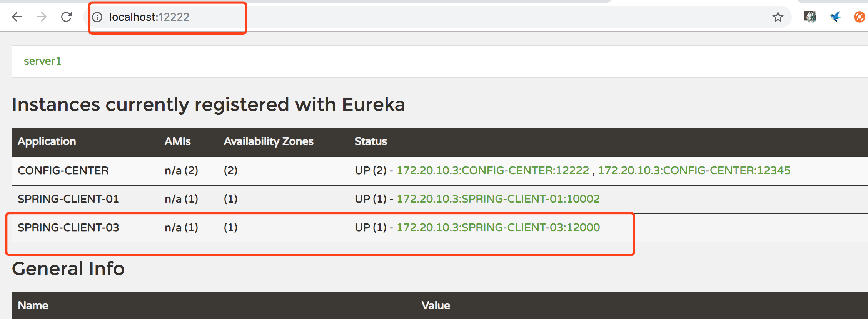Click availability zones (1) for SPRING-CLIENT-03

coord(231,227)
